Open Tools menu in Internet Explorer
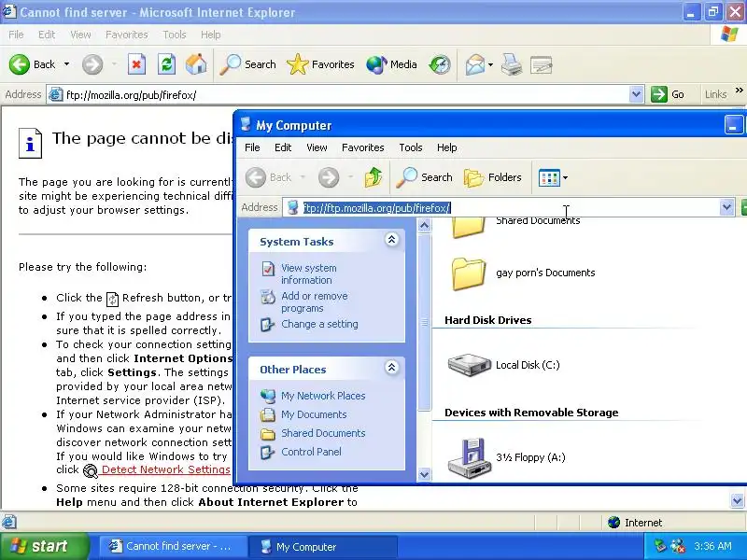 175,35
